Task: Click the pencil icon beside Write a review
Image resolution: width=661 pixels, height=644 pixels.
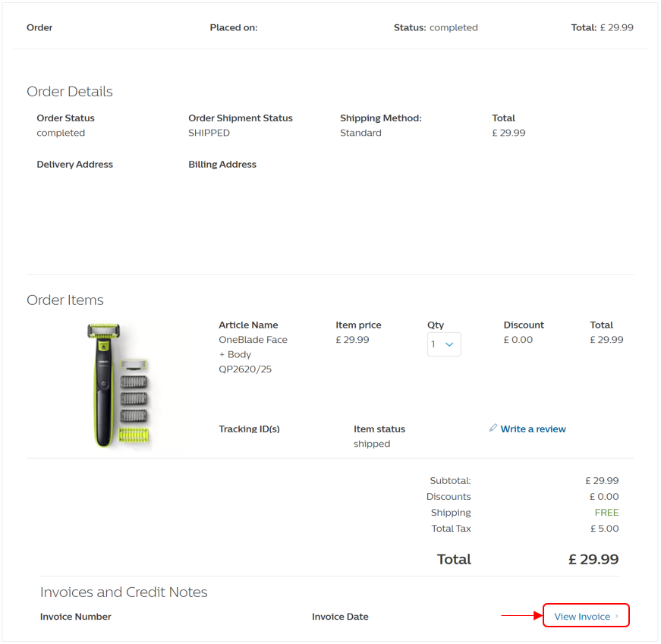Action: [x=493, y=429]
